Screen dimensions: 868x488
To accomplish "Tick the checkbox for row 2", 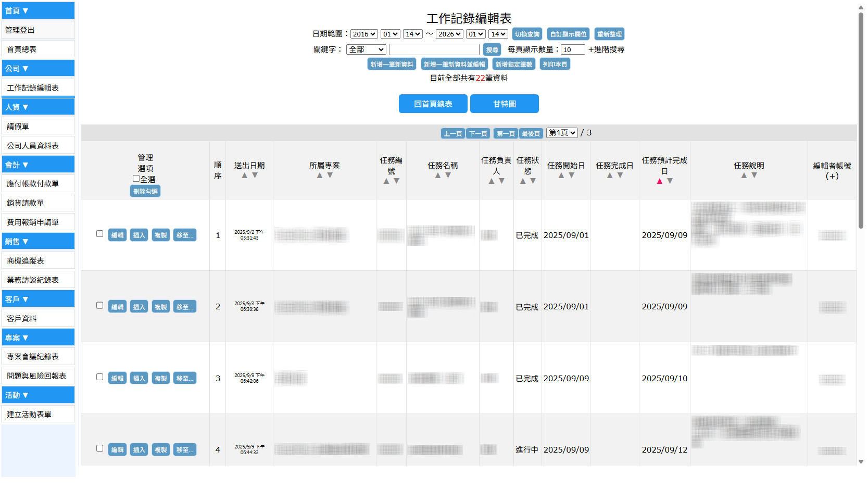I will point(99,306).
